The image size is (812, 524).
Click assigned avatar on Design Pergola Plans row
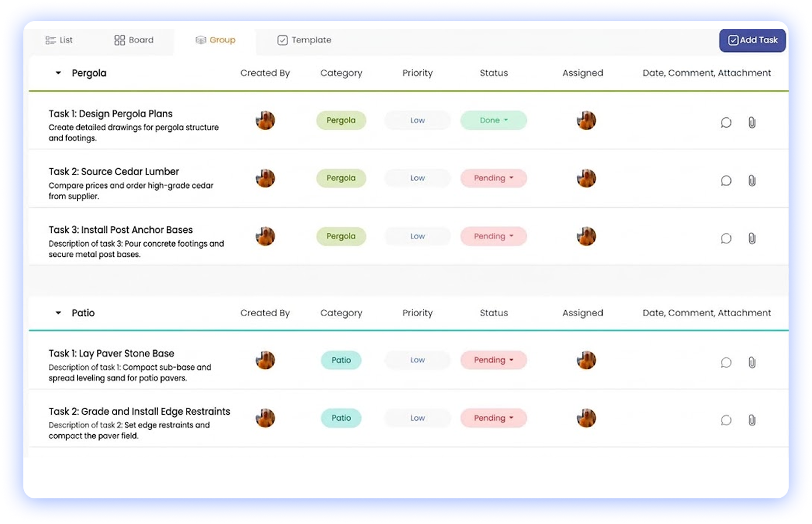click(586, 120)
